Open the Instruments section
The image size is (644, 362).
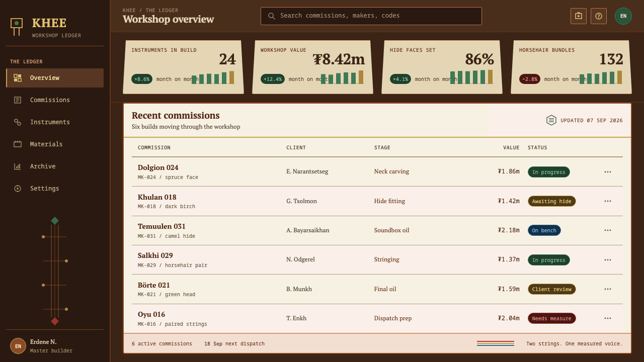click(x=55, y=122)
